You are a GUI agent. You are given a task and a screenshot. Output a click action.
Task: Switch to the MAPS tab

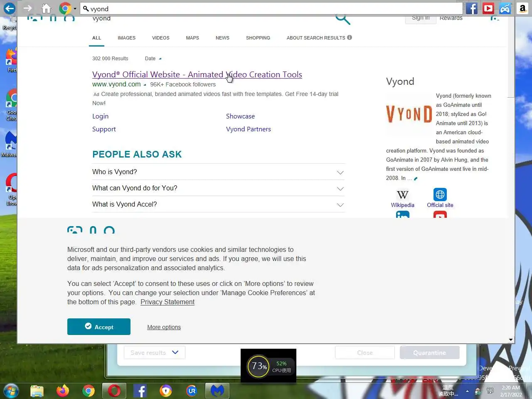[x=192, y=38]
